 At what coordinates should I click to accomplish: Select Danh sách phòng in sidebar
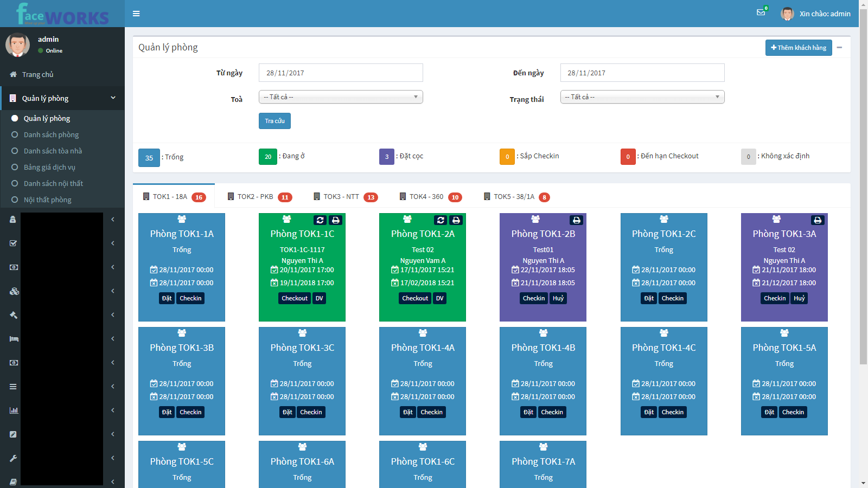coord(51,134)
